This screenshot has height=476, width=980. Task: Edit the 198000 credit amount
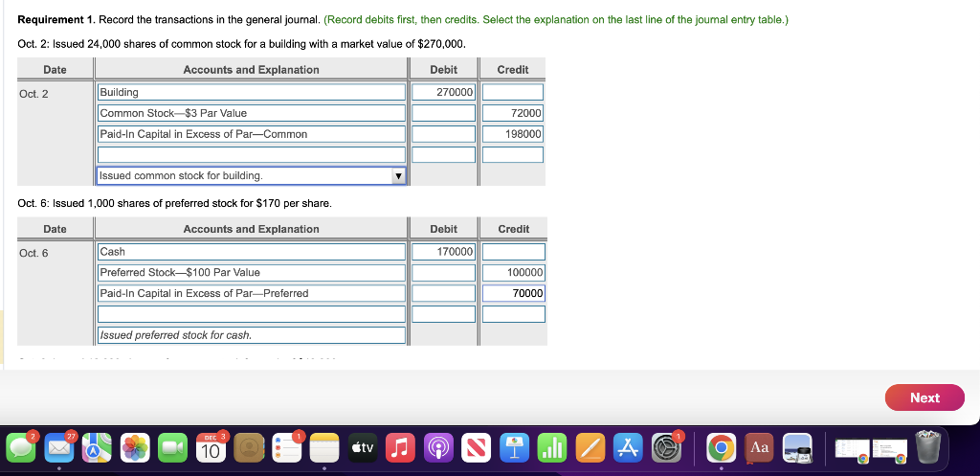(513, 134)
